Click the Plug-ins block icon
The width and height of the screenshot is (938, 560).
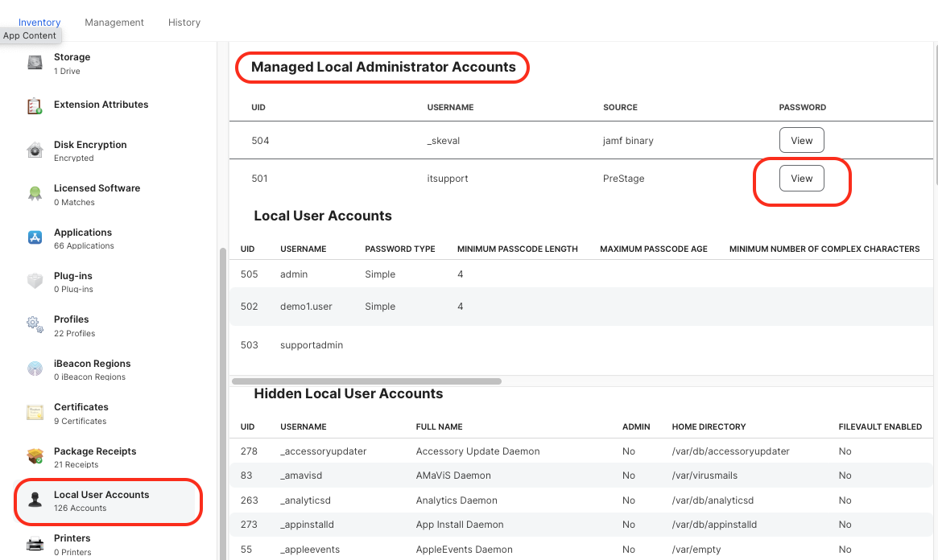tap(35, 281)
